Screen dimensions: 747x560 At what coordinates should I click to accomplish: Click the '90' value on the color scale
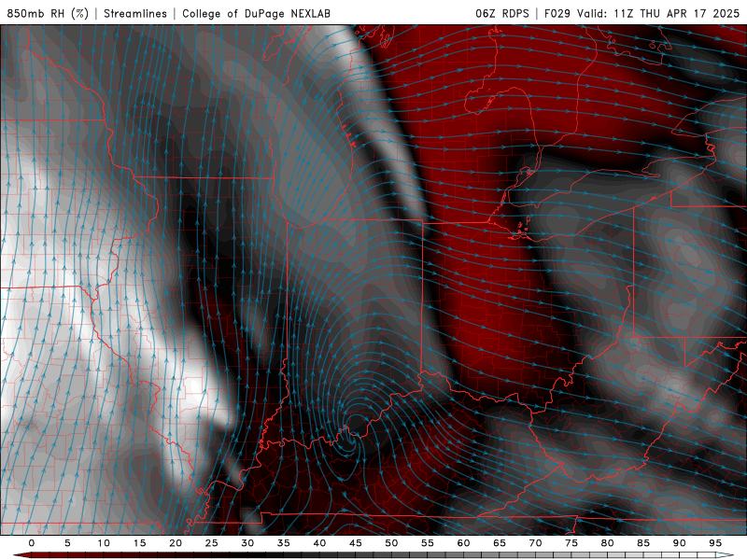coord(679,543)
